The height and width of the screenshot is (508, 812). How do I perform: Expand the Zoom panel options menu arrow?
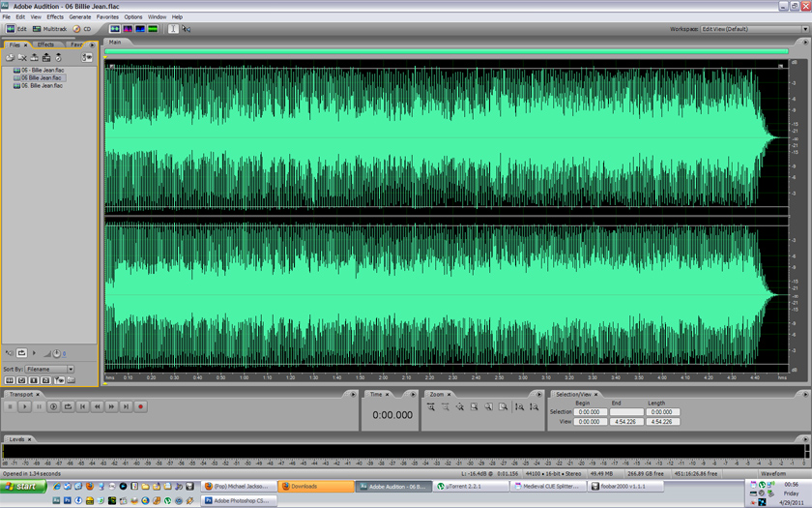click(x=539, y=395)
